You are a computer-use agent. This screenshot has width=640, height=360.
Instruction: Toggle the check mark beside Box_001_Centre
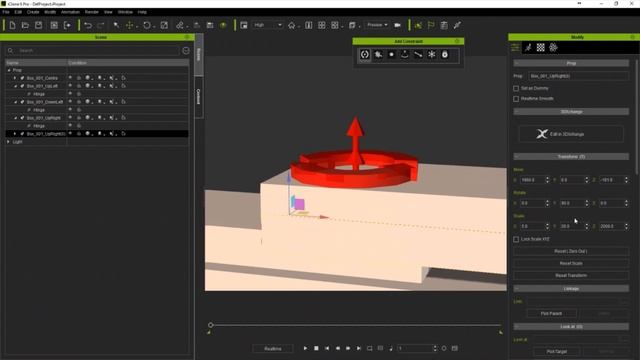[x=22, y=78]
